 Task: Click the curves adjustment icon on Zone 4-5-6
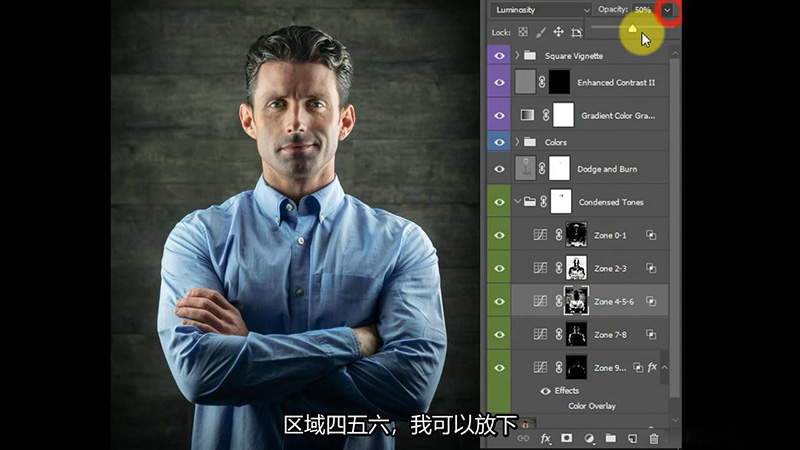pos(540,301)
